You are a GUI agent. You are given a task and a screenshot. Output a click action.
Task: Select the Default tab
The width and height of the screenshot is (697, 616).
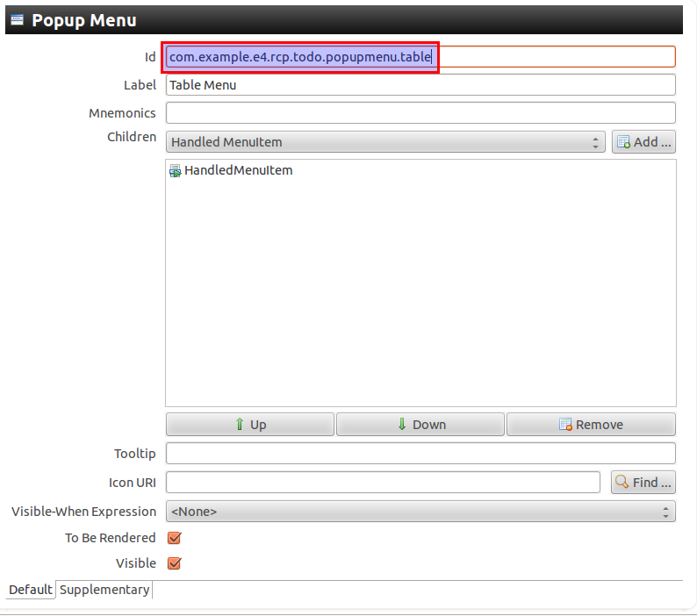click(31, 590)
